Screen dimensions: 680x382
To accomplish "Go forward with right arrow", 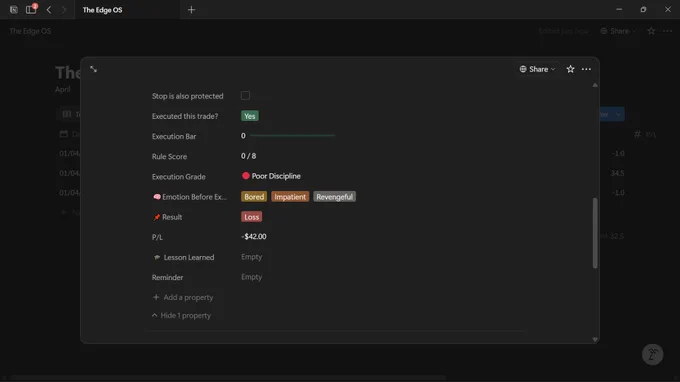I will [64, 10].
